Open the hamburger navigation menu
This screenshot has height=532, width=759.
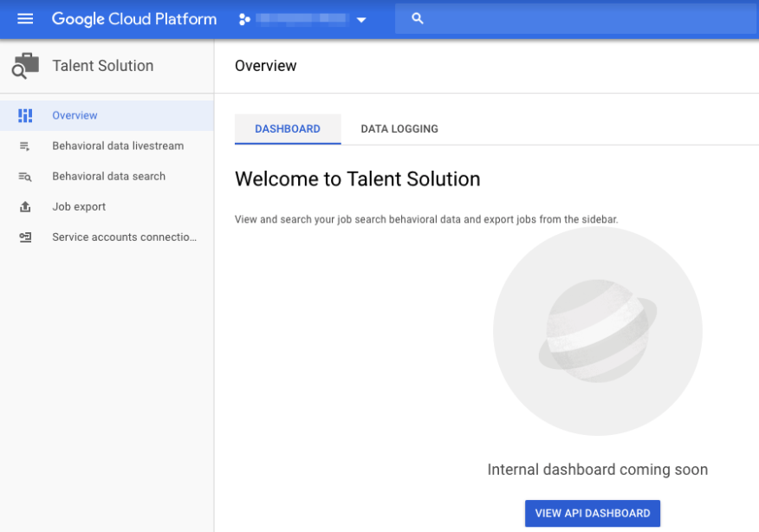pos(25,19)
